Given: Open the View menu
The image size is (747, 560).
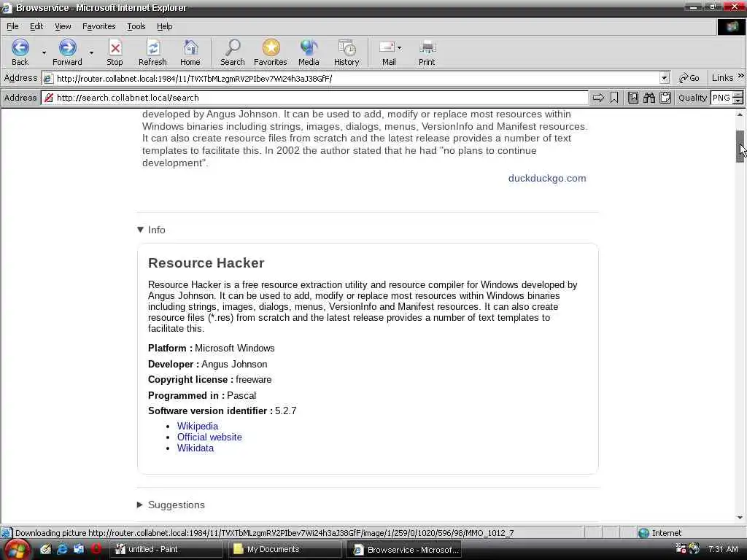Looking at the screenshot, I should [63, 26].
